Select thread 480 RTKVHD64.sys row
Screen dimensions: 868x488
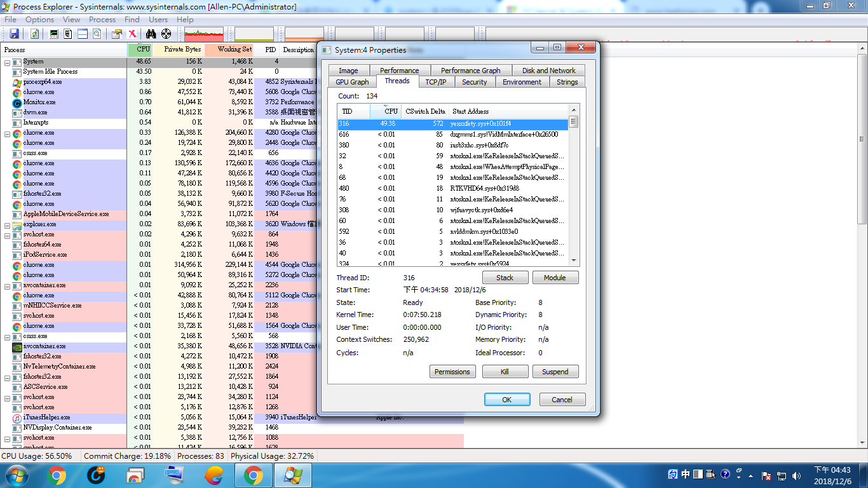pos(453,188)
